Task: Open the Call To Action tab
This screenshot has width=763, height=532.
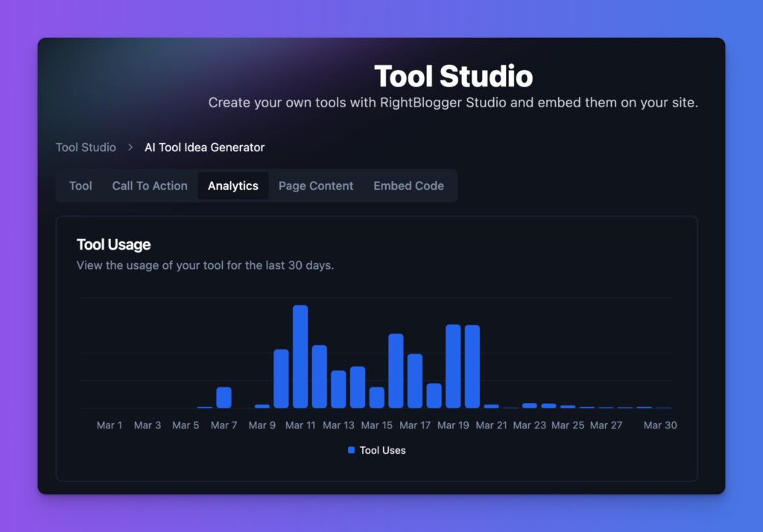Action: pyautogui.click(x=149, y=186)
